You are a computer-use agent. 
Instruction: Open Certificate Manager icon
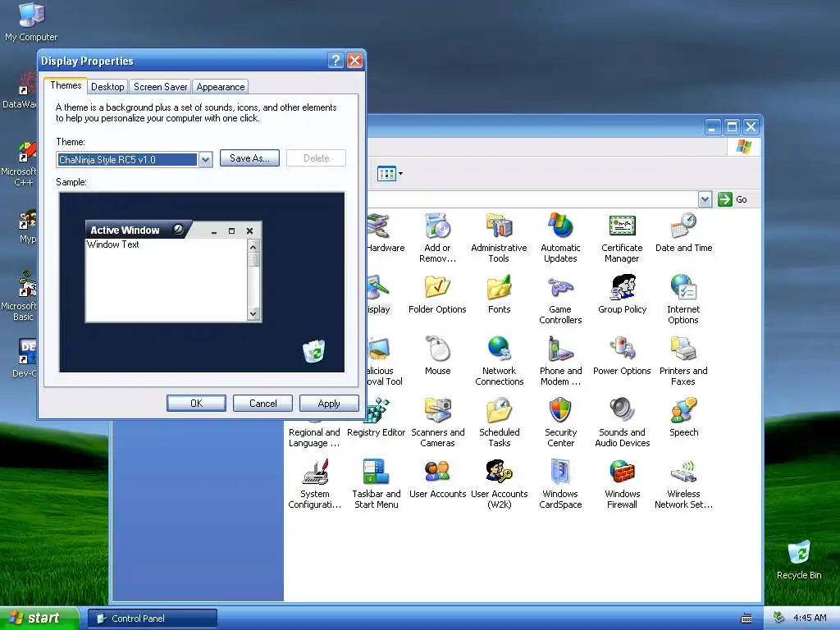(622, 226)
